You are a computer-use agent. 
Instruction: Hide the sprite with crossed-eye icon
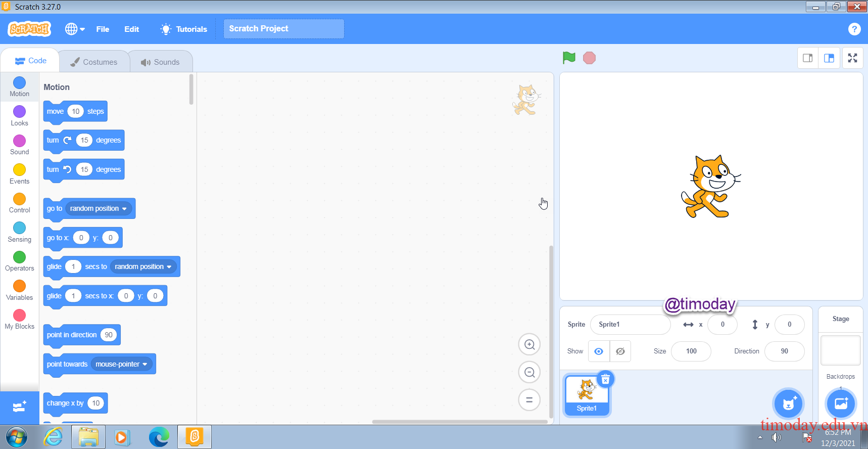click(620, 351)
